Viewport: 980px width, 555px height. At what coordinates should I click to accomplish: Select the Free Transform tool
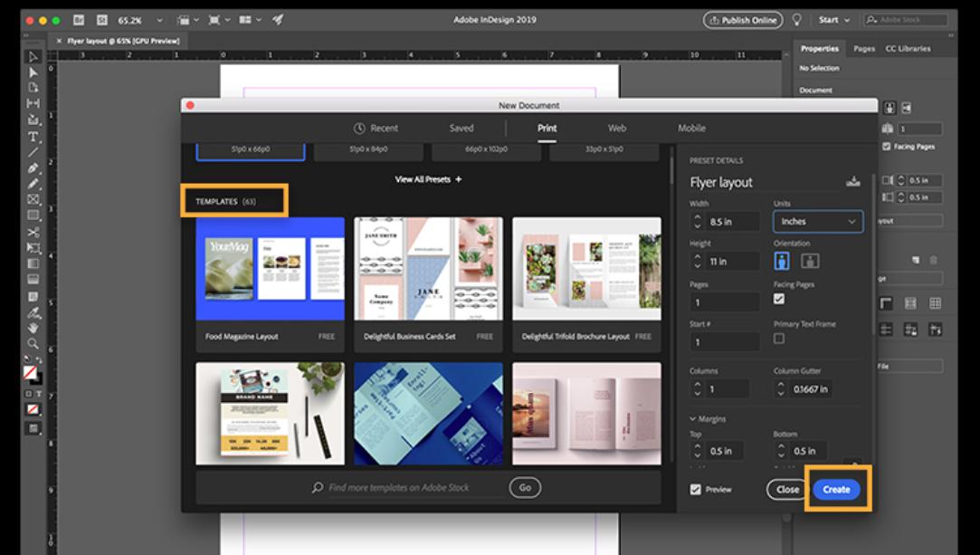(x=33, y=248)
